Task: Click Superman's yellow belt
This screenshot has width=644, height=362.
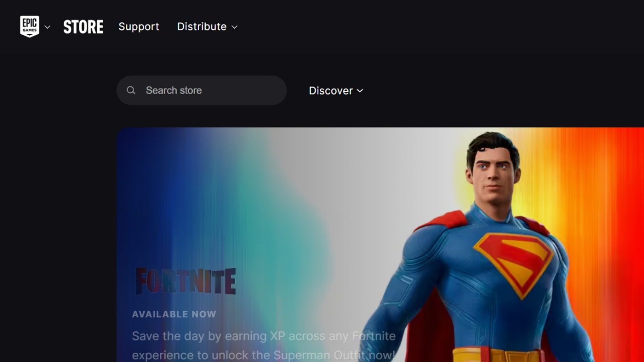Action: (497, 356)
